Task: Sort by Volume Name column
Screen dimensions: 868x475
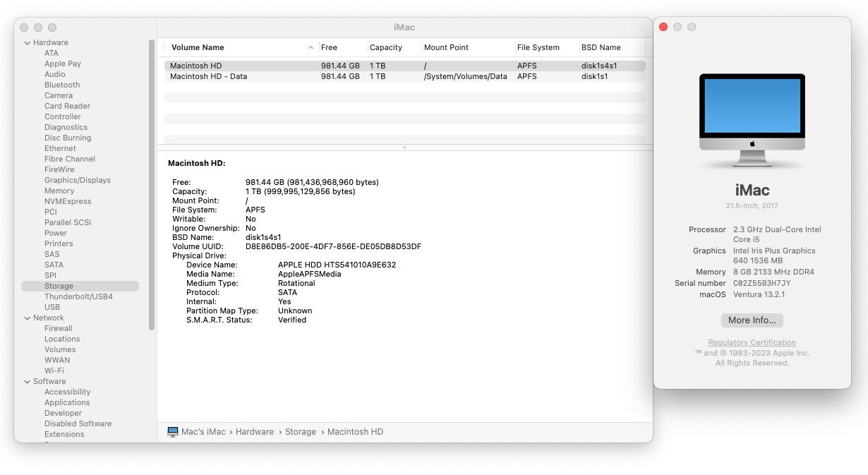Action: [198, 47]
